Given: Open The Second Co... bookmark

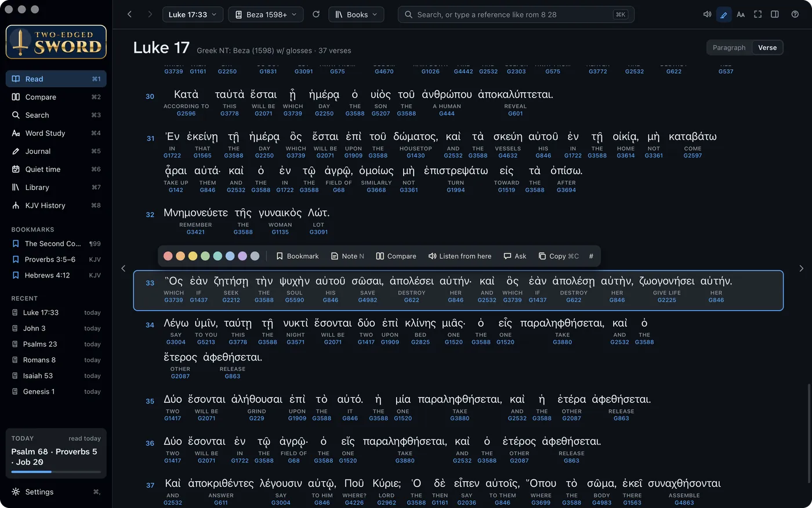Looking at the screenshot, I should click(x=56, y=244).
